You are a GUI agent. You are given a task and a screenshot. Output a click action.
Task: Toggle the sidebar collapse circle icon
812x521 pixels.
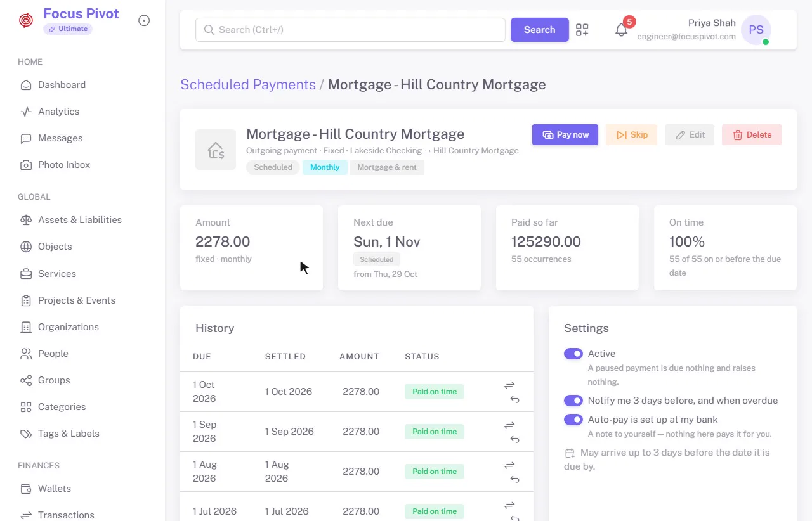click(x=144, y=21)
